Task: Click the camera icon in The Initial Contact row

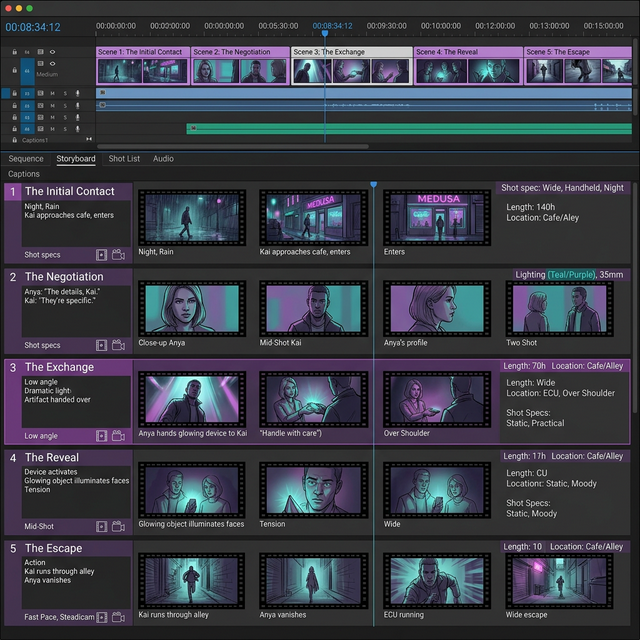Action: point(118,255)
